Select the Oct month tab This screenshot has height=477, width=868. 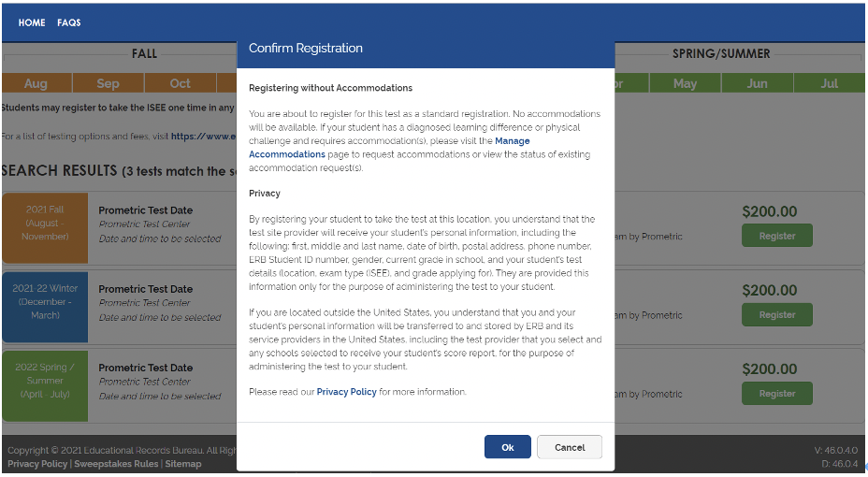tap(180, 83)
